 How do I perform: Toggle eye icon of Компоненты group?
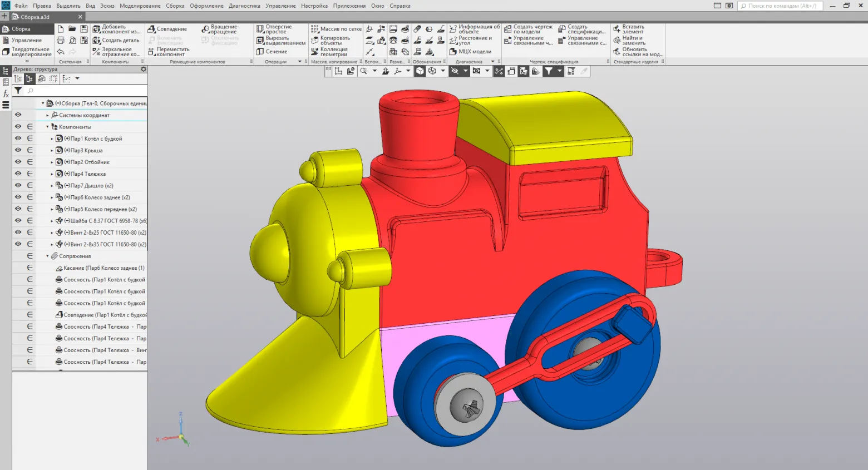click(18, 127)
